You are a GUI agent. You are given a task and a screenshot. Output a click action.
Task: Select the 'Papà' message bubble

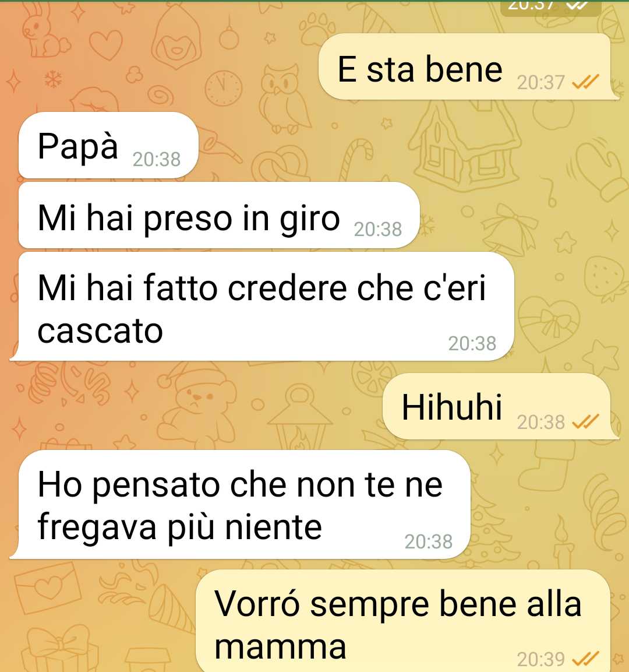(x=108, y=145)
